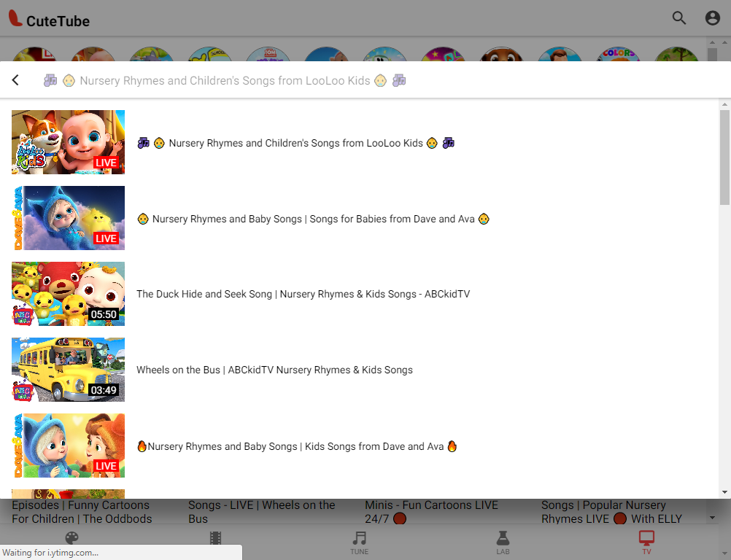Open Dave and Ava Songs for Babies thumbnail
This screenshot has height=560, width=731.
68,218
